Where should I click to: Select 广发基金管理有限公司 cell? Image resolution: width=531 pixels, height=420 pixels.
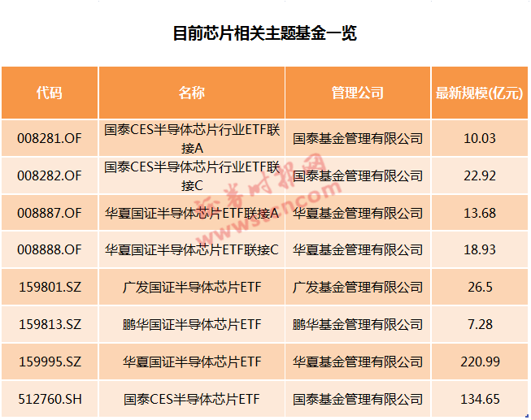(x=358, y=288)
